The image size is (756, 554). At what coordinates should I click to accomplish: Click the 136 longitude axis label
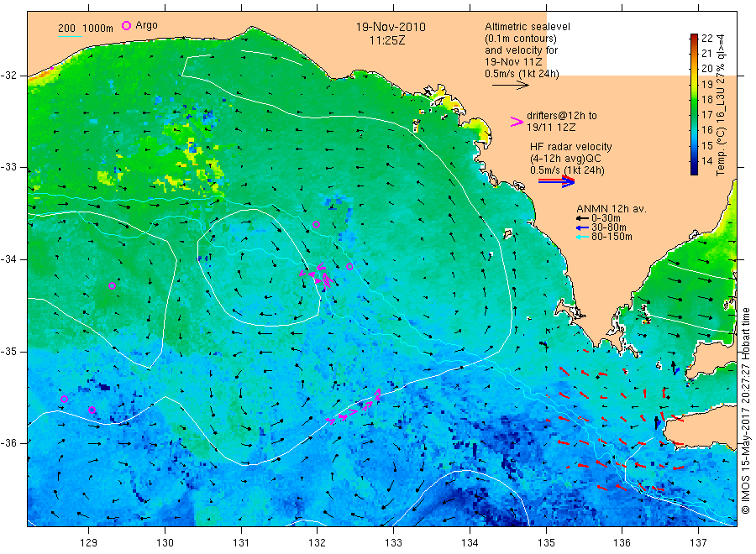click(622, 543)
